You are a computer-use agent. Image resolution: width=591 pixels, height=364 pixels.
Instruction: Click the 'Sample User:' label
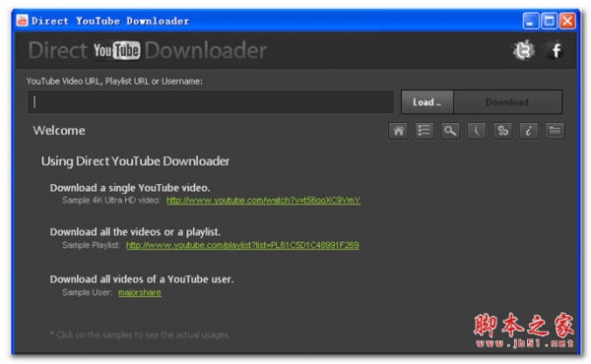[87, 293]
